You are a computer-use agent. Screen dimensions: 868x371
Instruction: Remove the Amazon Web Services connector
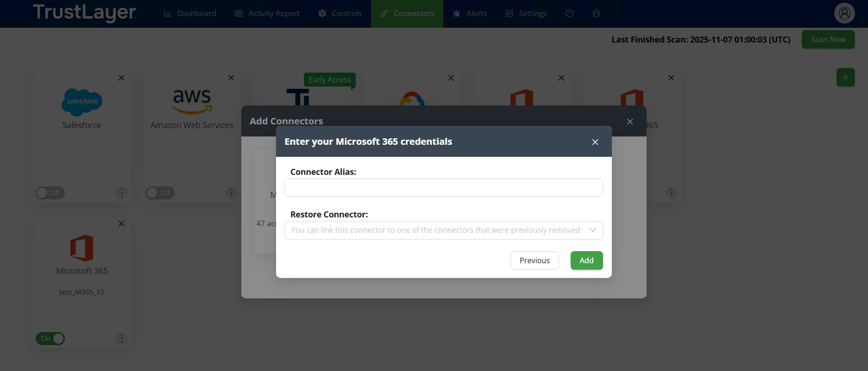coord(231,78)
